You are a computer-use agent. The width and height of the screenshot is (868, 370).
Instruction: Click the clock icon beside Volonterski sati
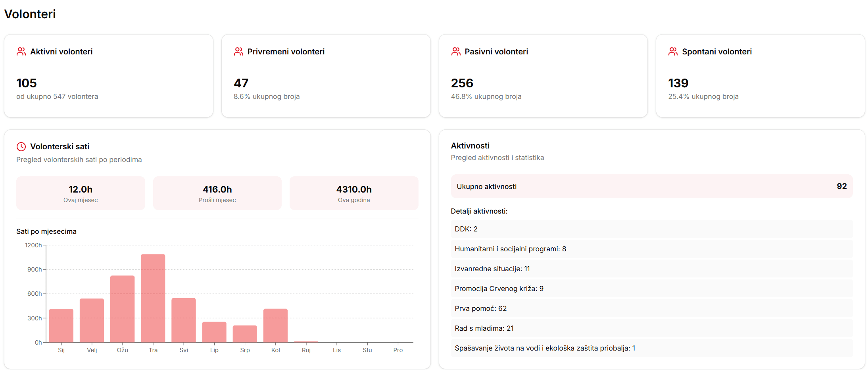click(21, 146)
